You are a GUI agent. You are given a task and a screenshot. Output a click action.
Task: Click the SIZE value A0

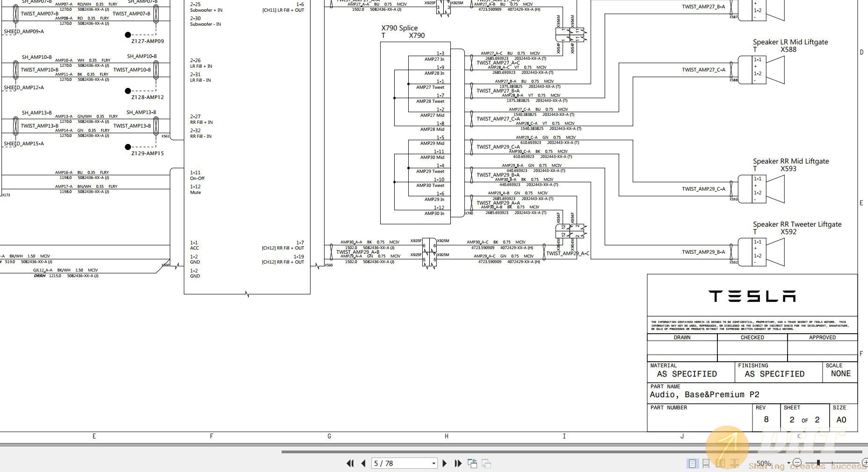[x=841, y=420]
